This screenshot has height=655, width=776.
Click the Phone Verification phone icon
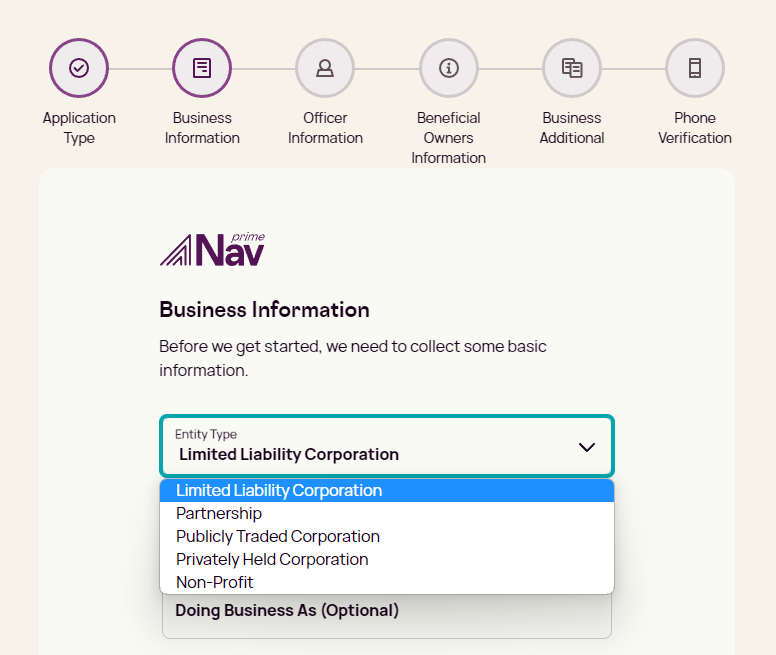coord(695,68)
